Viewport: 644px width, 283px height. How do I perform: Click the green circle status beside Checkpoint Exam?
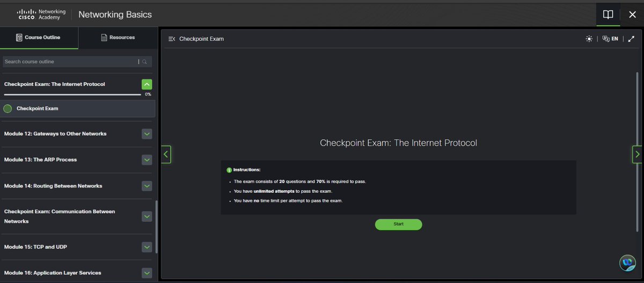click(8, 108)
